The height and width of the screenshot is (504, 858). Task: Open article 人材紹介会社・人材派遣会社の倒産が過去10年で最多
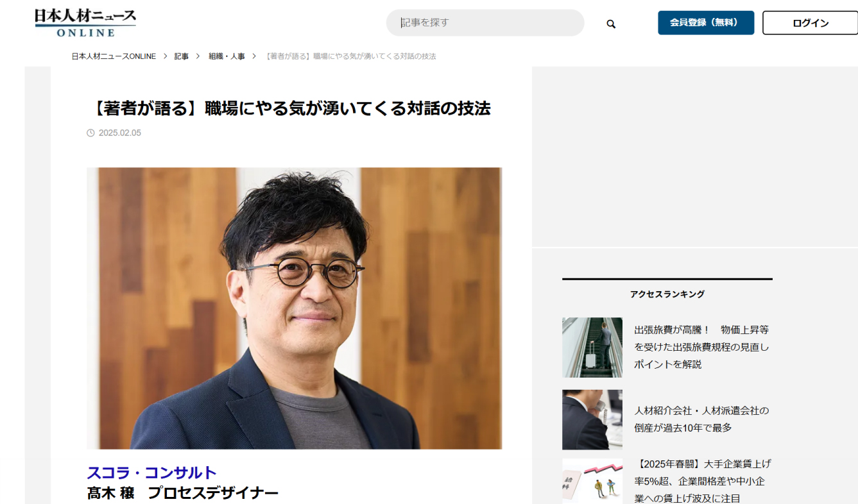coord(701,419)
